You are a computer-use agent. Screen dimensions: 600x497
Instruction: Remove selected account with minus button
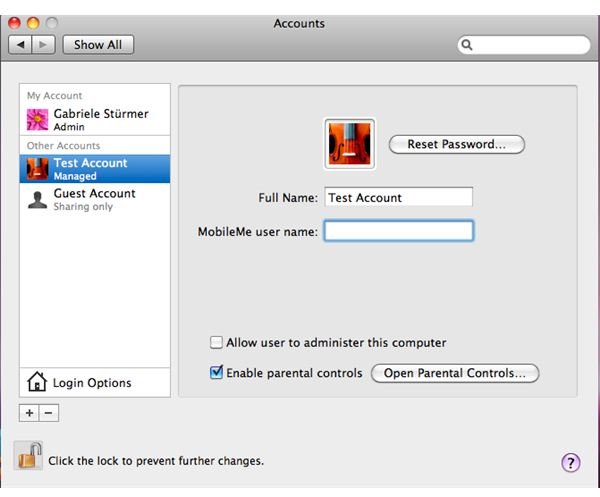(x=49, y=413)
